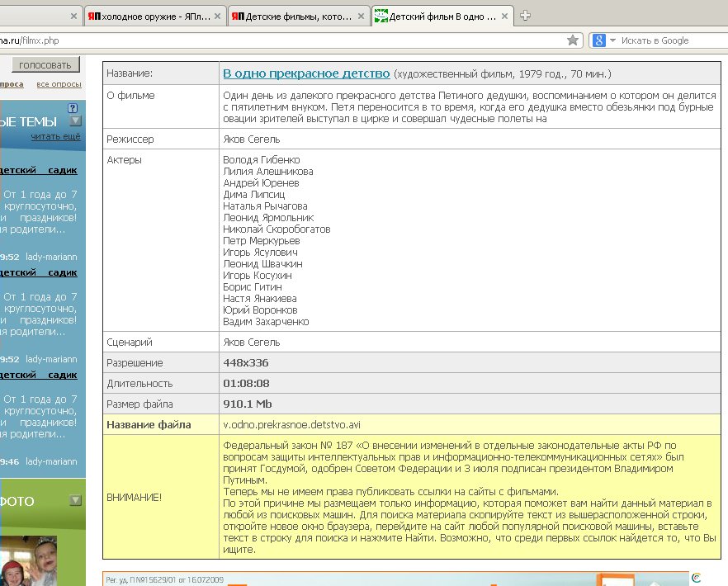Click the Google search engine icon
This screenshot has height=586, width=728.
pyautogui.click(x=600, y=40)
